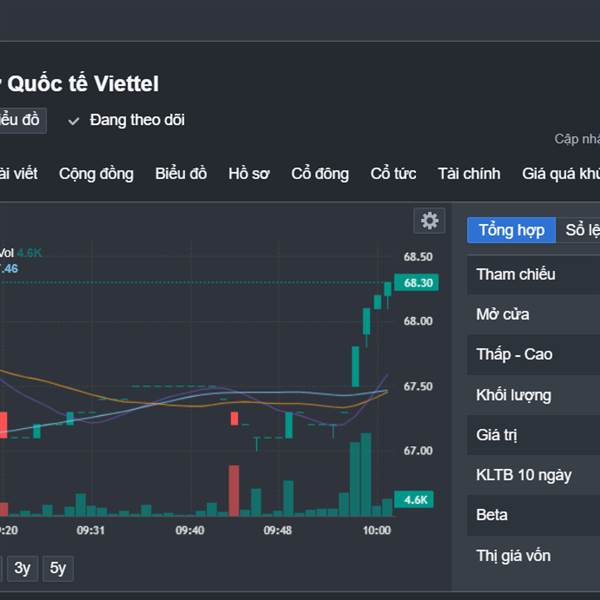Click the 68.50 price axis label

coord(418,257)
